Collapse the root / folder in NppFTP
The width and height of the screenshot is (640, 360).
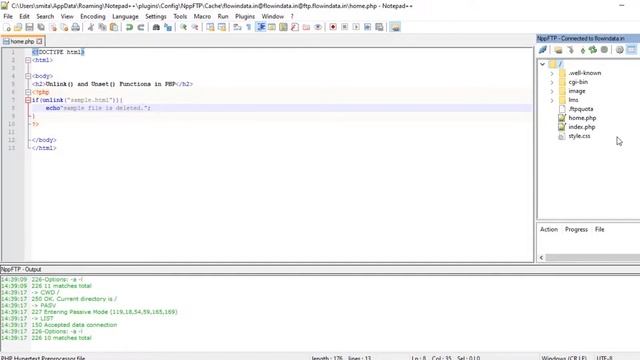(542, 64)
